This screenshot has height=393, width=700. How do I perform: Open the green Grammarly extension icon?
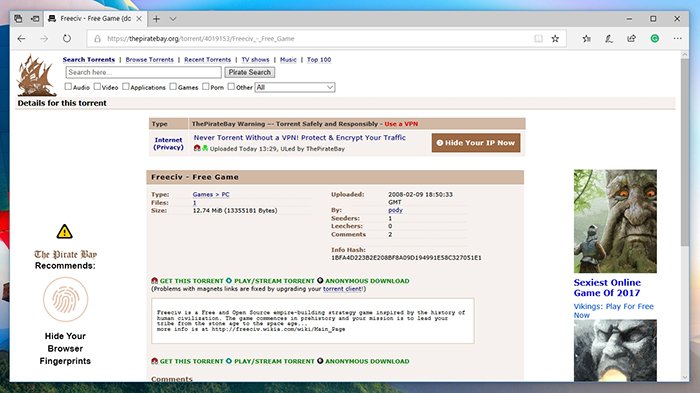[x=654, y=38]
